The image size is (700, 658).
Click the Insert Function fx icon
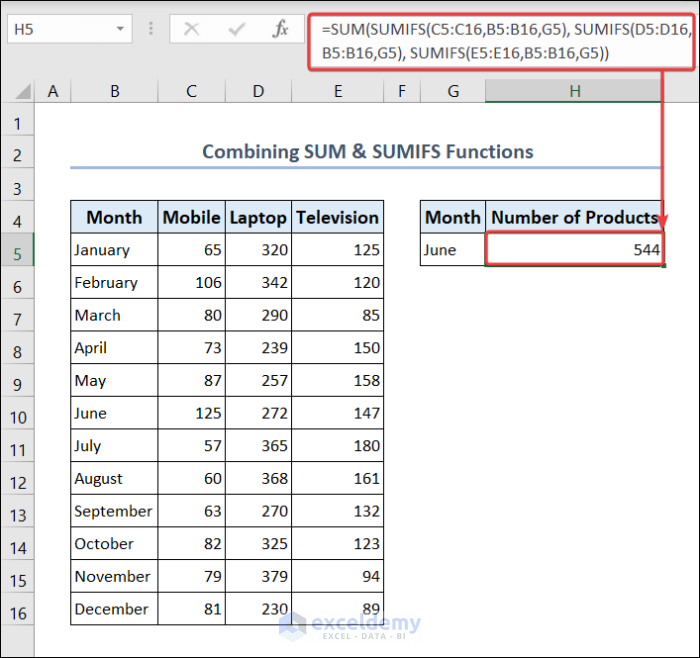point(281,29)
